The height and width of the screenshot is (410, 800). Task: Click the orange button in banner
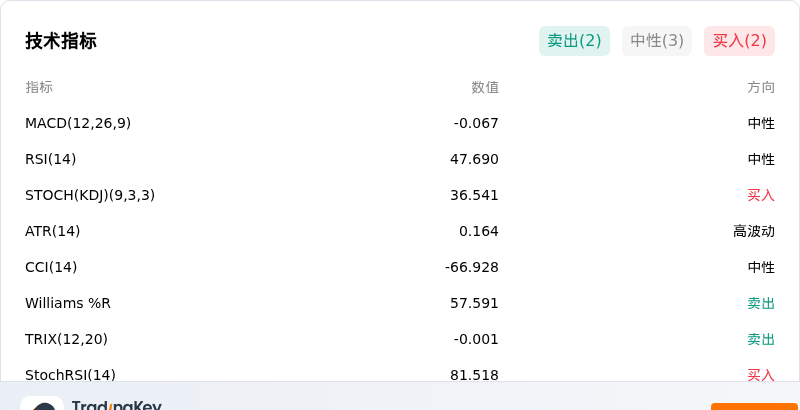coord(755,406)
